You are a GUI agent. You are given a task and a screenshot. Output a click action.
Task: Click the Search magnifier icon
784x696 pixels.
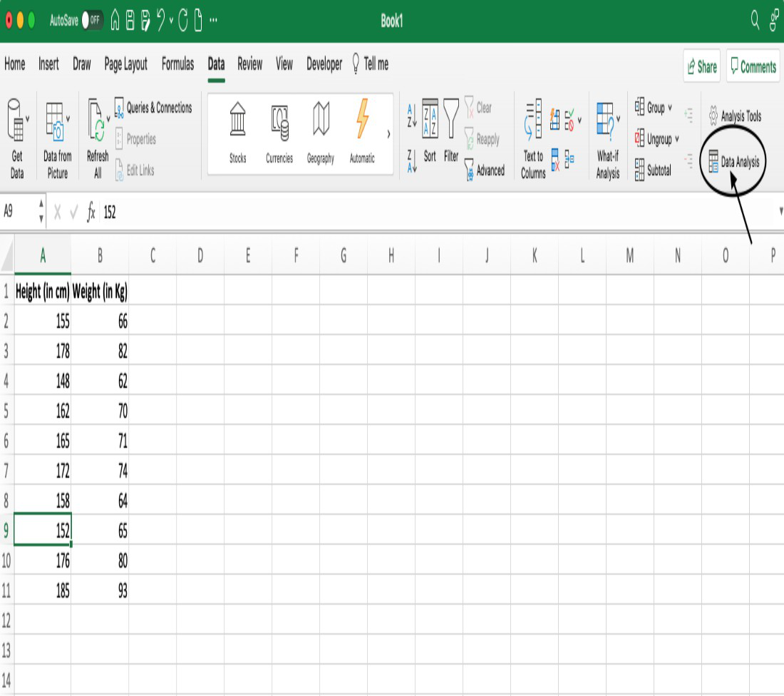pos(755,21)
